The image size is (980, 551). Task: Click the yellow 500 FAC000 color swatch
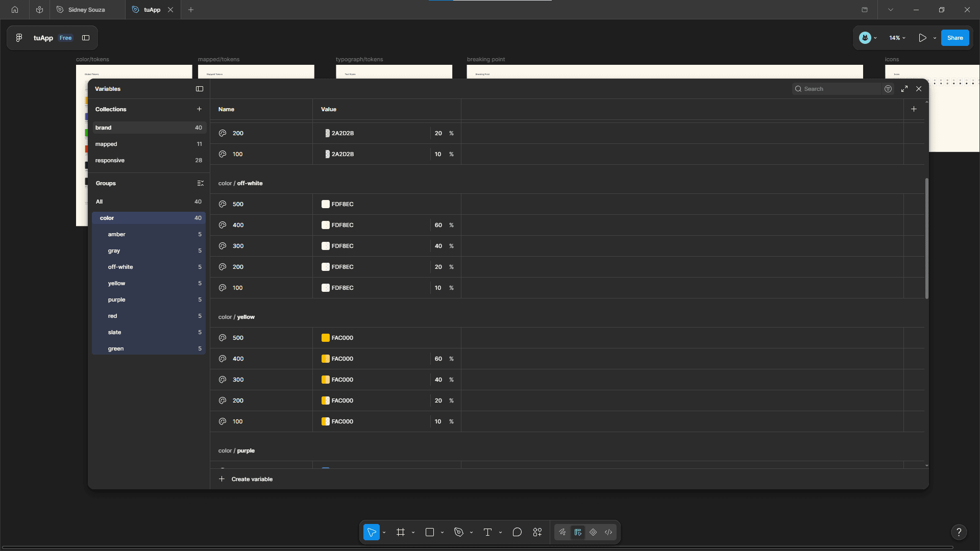coord(326,338)
